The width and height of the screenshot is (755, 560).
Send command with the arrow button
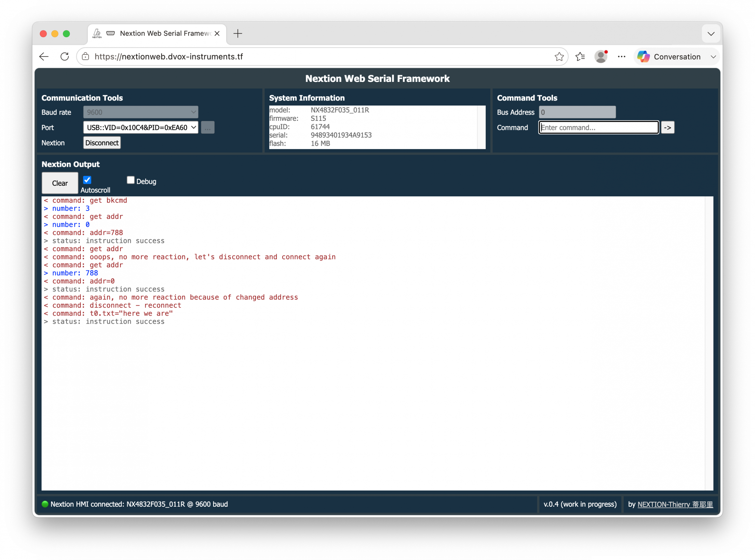tap(667, 127)
